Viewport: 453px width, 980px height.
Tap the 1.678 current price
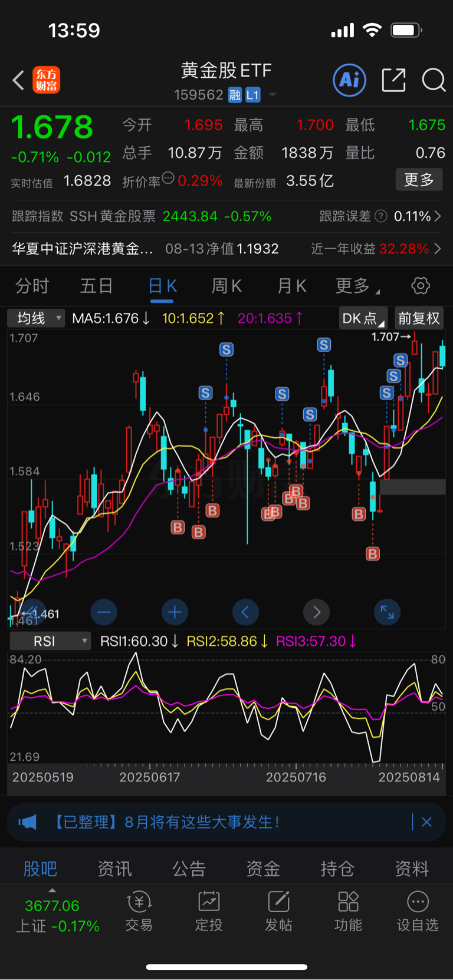click(52, 127)
